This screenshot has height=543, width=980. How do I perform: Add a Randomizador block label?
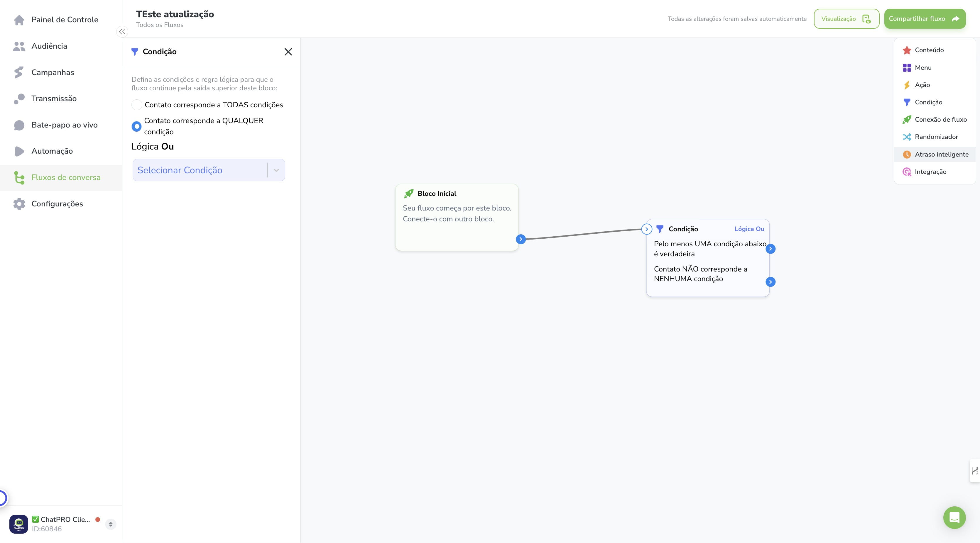[x=936, y=137]
